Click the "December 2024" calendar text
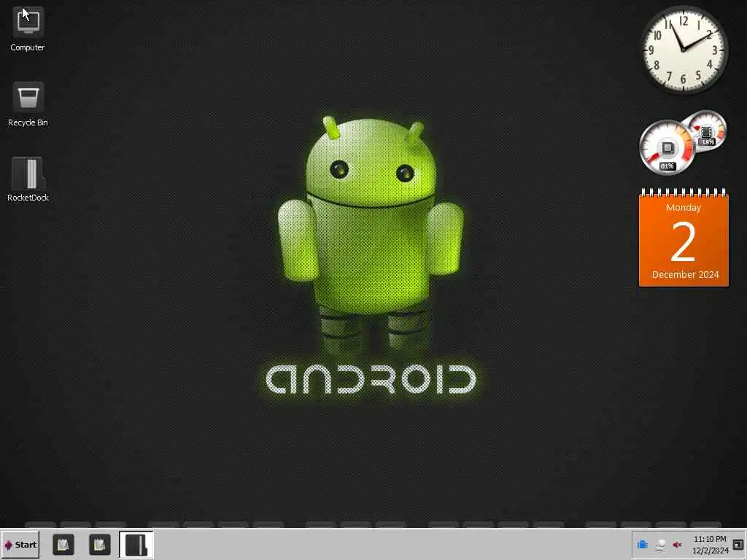 (x=685, y=275)
